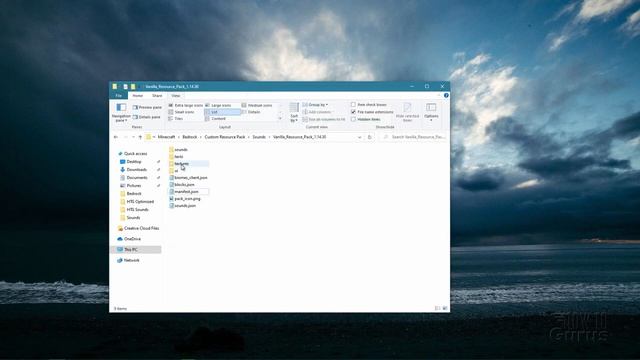Open Creative Cloud Files in sidebar
640x360 pixels.
(x=141, y=229)
